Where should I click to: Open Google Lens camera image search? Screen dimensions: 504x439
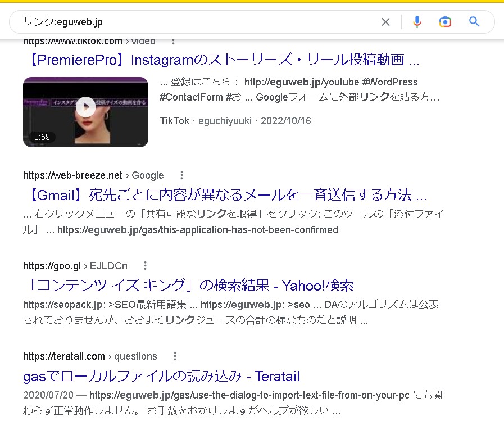(445, 22)
